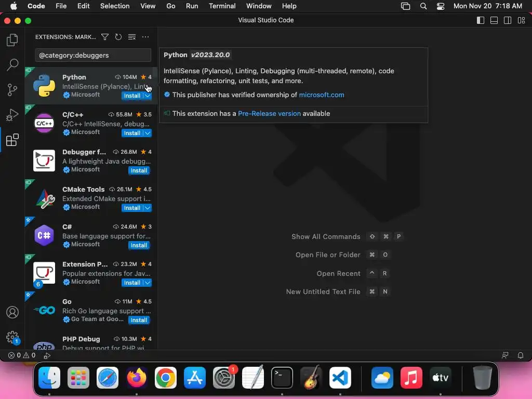Install the CMake Tools extension
The width and height of the screenshot is (532, 399).
(x=132, y=208)
